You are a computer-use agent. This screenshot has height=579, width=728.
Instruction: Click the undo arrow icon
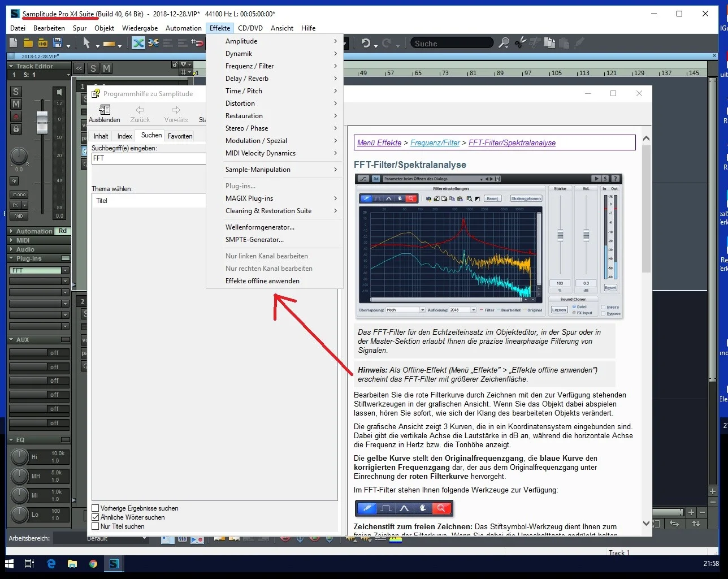click(x=366, y=44)
